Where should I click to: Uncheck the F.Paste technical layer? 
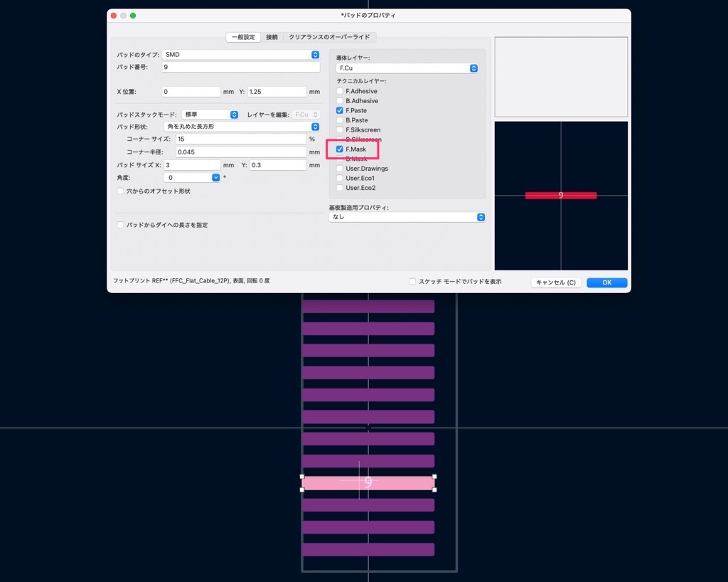(340, 111)
